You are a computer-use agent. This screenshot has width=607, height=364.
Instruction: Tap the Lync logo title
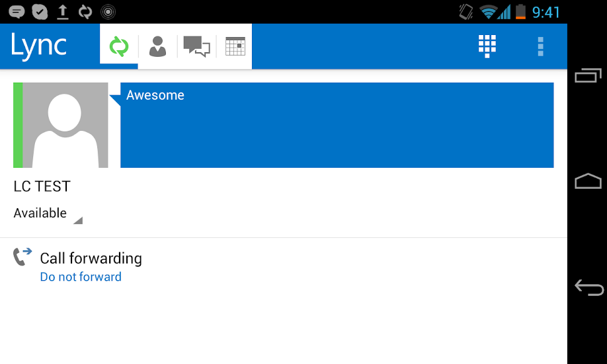39,46
